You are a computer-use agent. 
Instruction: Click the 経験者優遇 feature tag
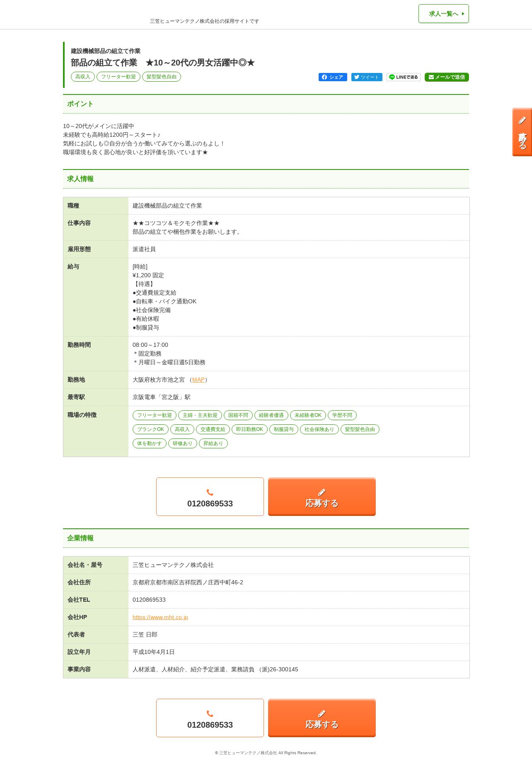coord(271,415)
